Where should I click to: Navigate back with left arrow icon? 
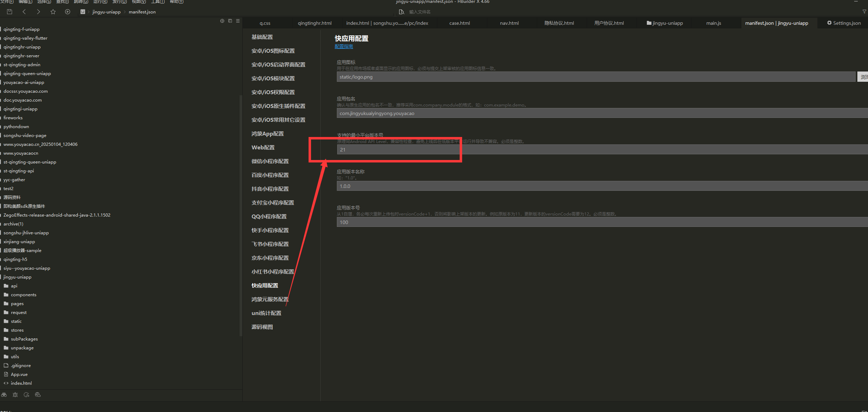[24, 12]
